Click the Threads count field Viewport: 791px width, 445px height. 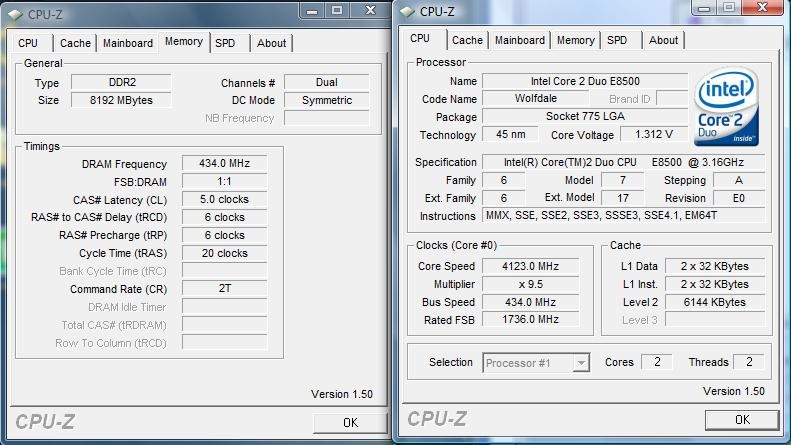pyautogui.click(x=749, y=362)
